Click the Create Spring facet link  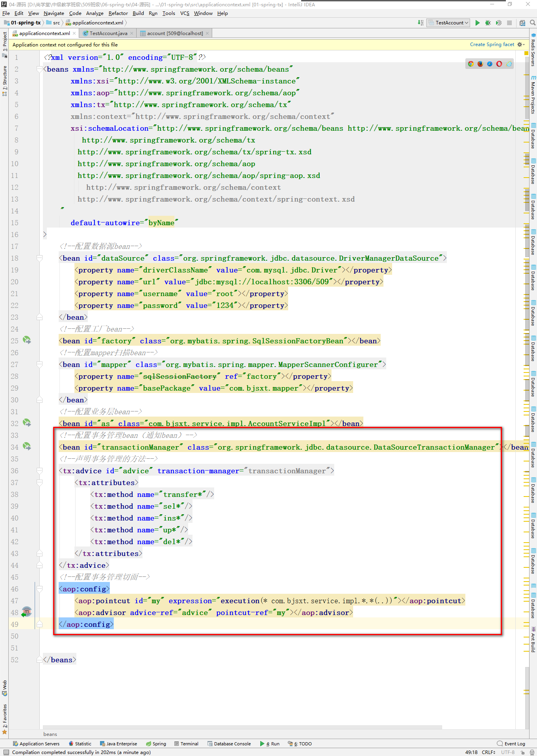492,44
